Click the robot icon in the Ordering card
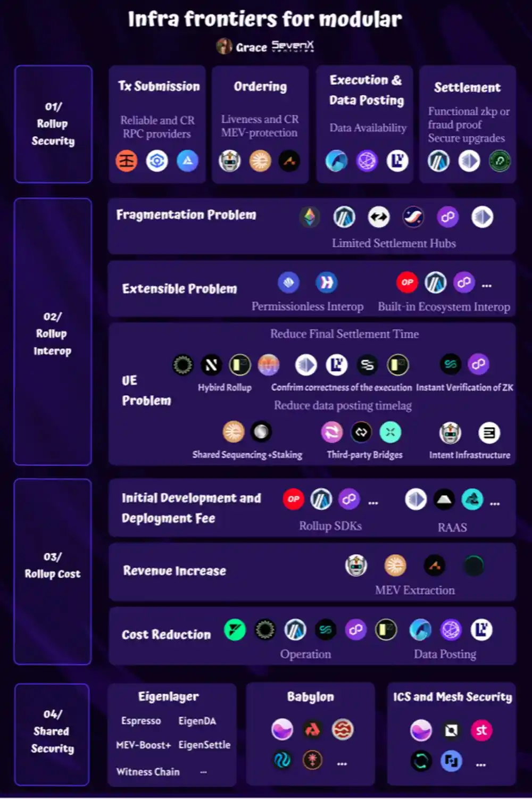This screenshot has height=799, width=532. [230, 161]
